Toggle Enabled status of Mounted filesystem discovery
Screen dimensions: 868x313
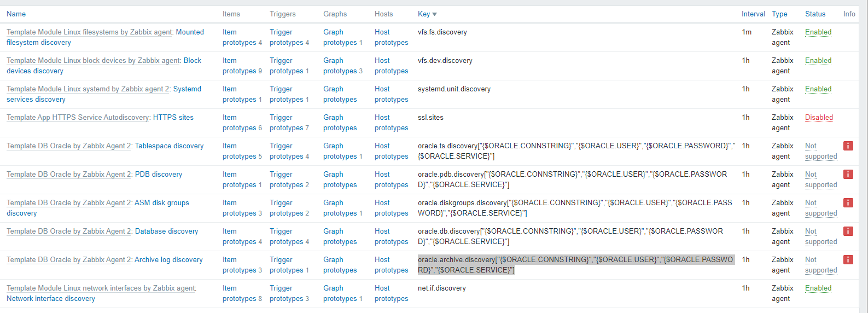[818, 32]
